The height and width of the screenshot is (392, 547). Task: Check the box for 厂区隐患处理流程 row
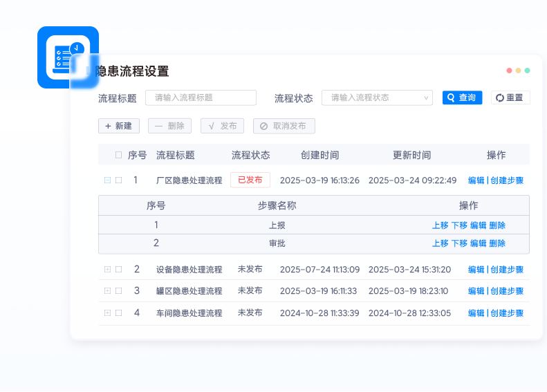click(x=118, y=180)
